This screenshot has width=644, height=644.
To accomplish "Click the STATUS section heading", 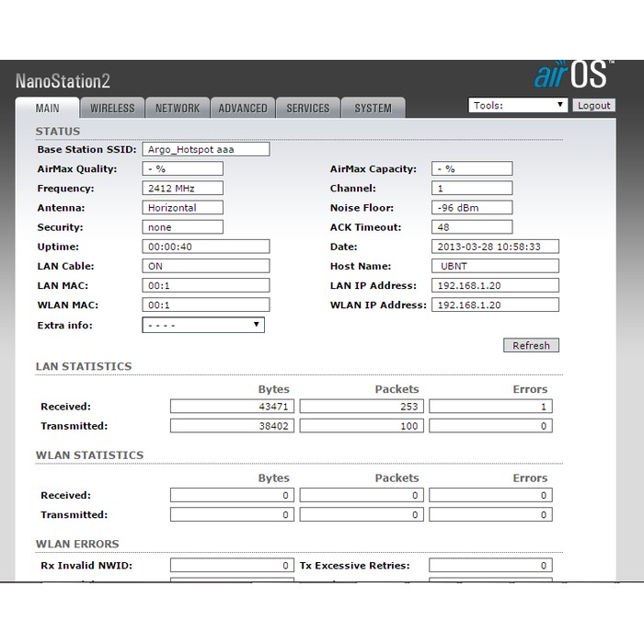I will (x=58, y=132).
